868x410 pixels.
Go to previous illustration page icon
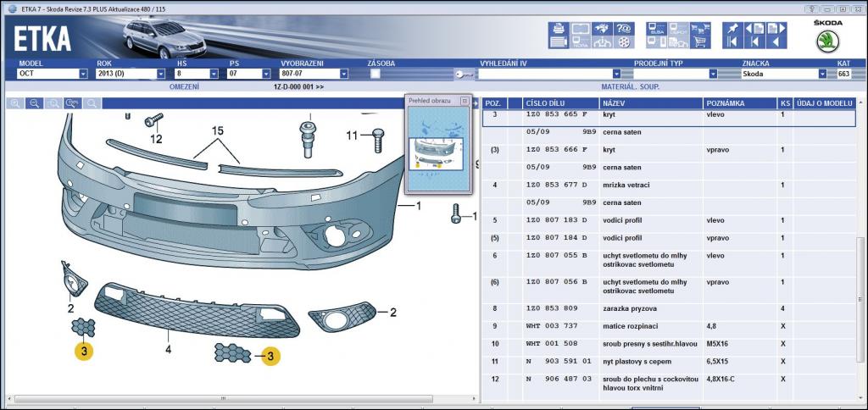(754, 29)
